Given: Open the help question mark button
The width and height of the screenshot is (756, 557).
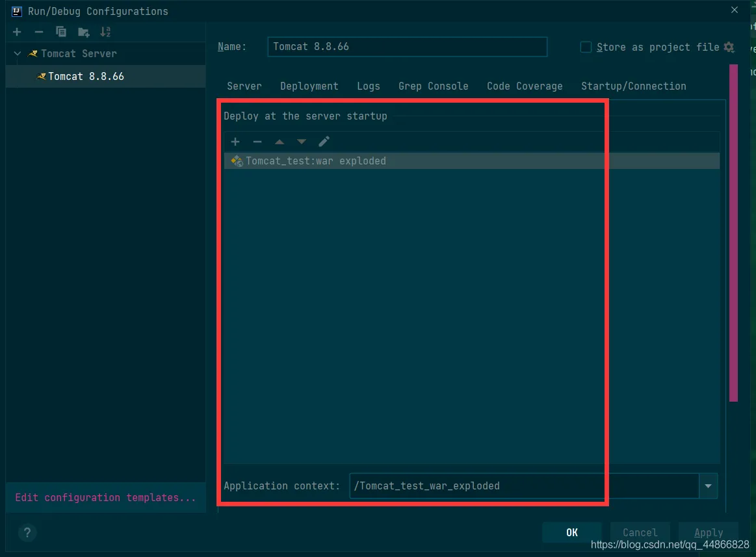Looking at the screenshot, I should (x=27, y=532).
